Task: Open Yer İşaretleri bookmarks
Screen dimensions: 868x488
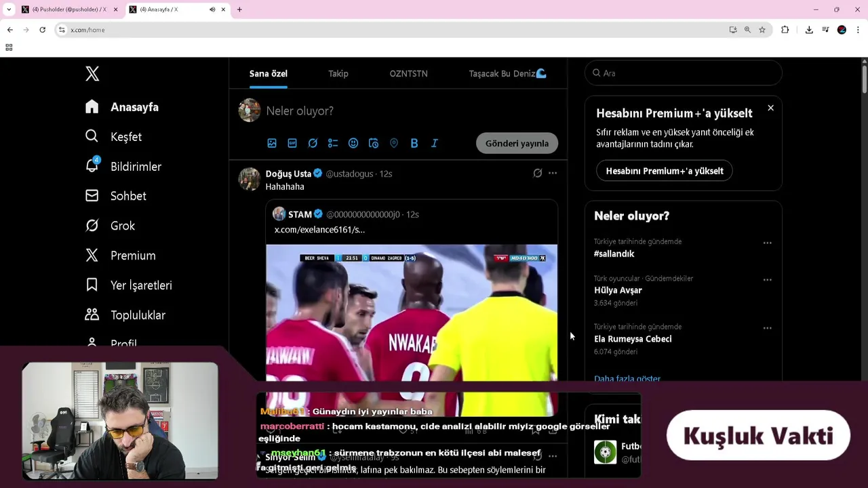Action: click(x=128, y=285)
